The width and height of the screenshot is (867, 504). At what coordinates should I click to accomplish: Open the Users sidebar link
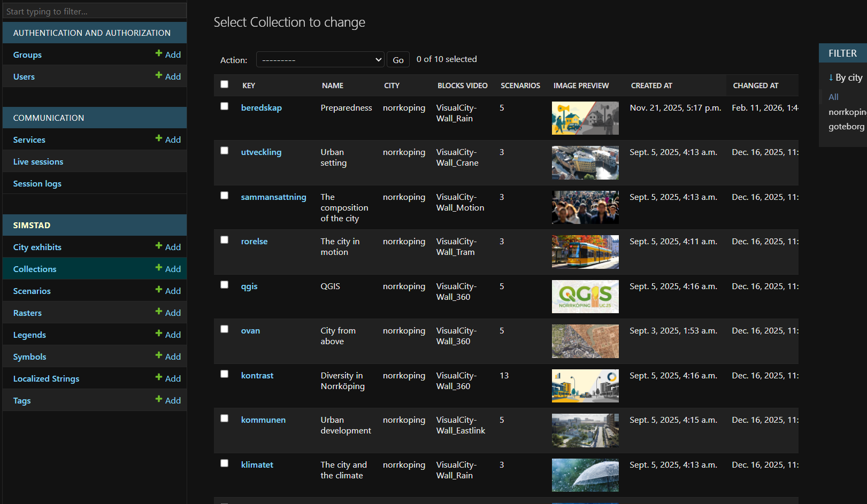coord(24,76)
